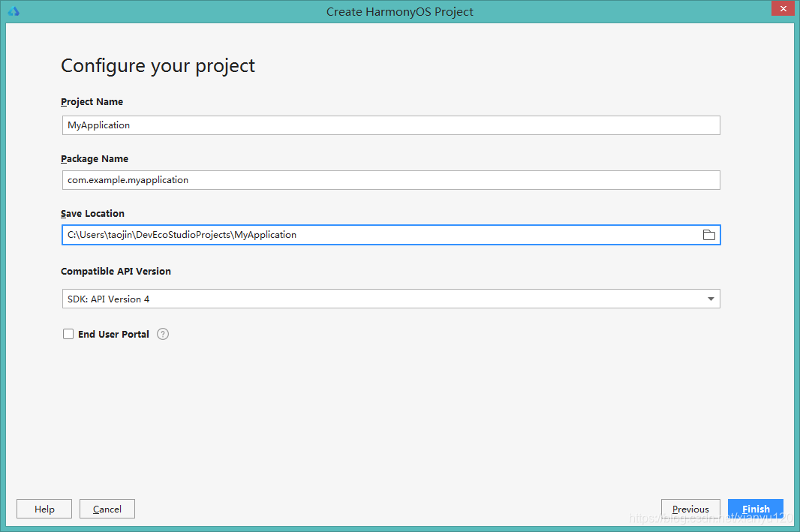Focus the Package Name text field
The height and width of the screenshot is (532, 800).
[391, 180]
